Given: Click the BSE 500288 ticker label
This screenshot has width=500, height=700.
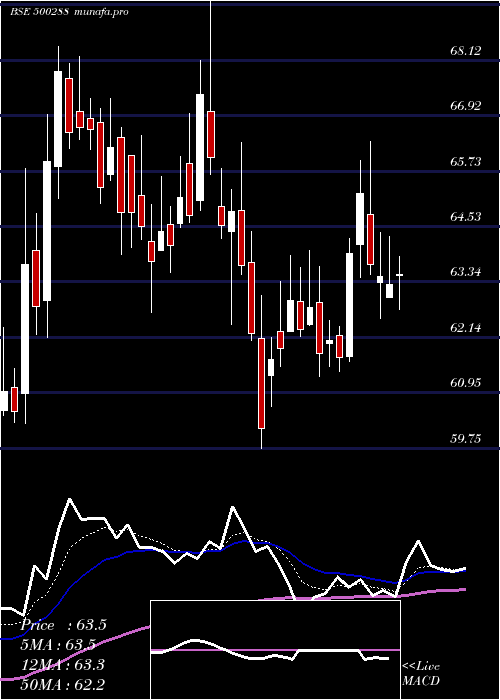Looking at the screenshot, I should [x=39, y=12].
